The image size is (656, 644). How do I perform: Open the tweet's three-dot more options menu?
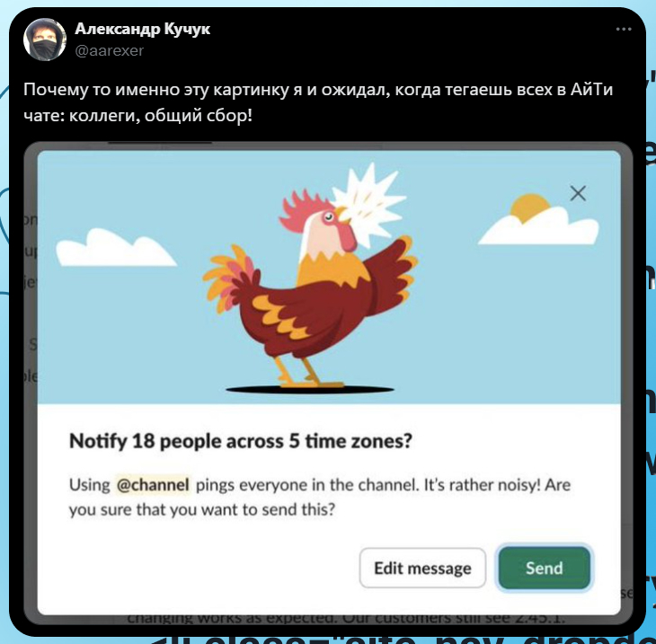624,30
